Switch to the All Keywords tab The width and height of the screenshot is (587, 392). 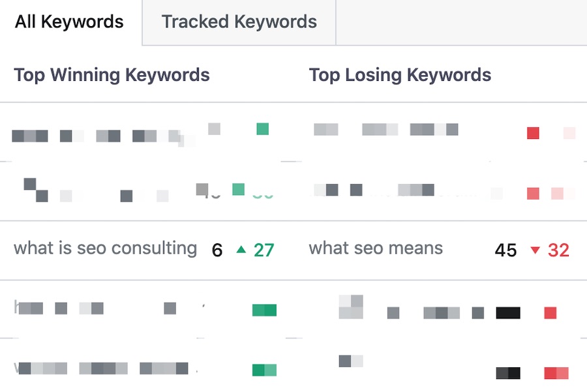click(x=69, y=22)
